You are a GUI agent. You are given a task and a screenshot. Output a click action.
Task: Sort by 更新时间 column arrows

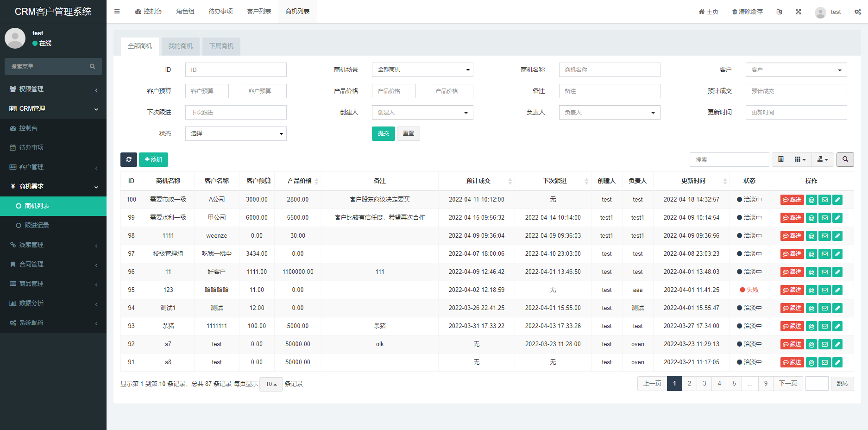pos(725,181)
